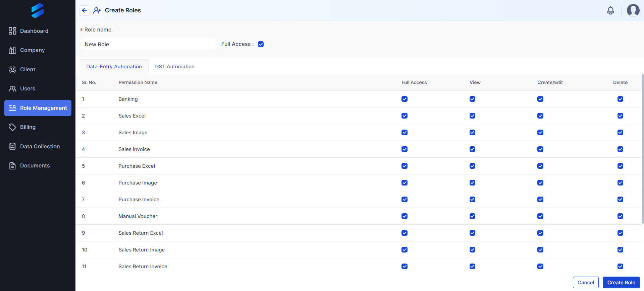Toggle Full Access for Sales Return Invoice
This screenshot has height=291, width=644.
point(405,267)
